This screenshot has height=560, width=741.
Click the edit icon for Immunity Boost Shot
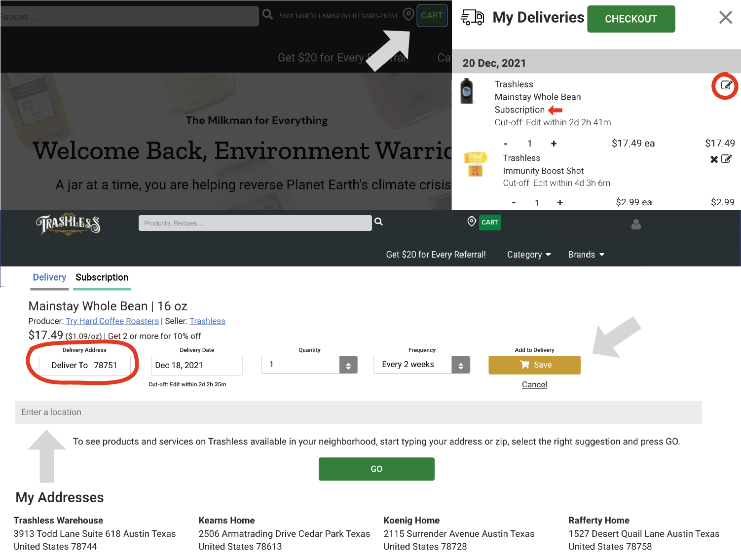(727, 159)
